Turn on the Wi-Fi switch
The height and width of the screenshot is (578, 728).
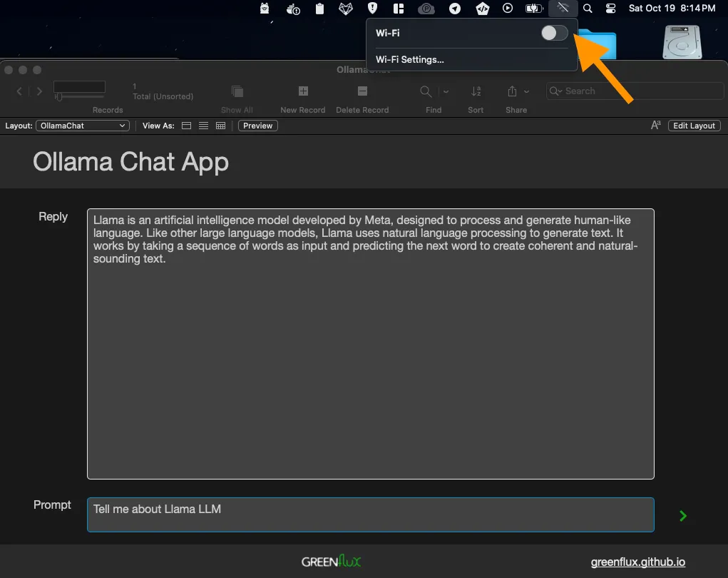[554, 33]
